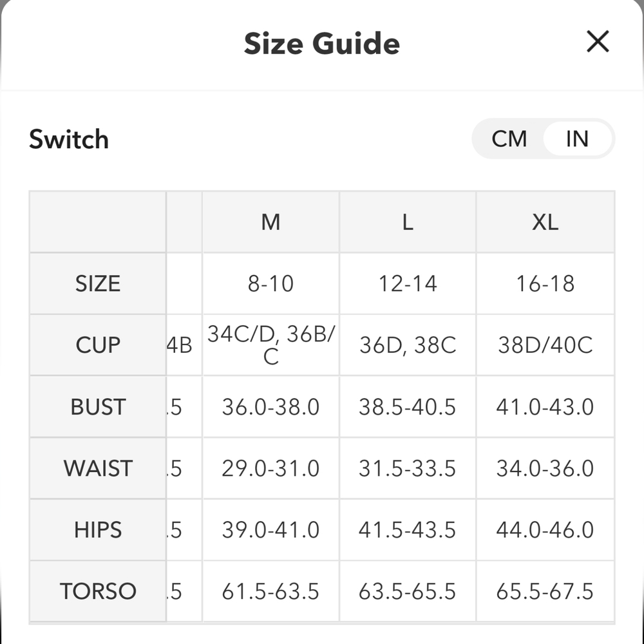Click the 38D/40C cup cell
This screenshot has width=644, height=644.
545,345
